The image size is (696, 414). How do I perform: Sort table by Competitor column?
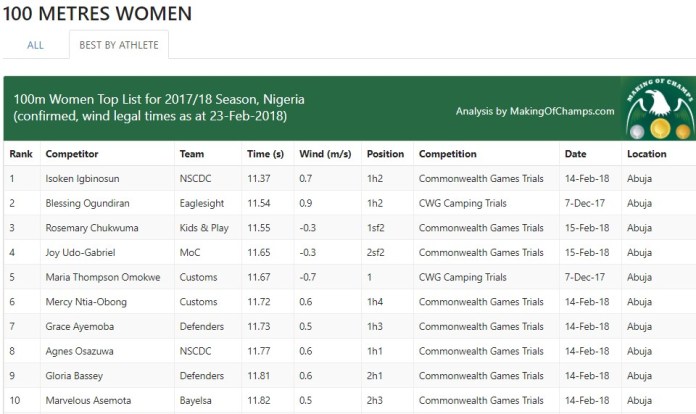tap(72, 154)
